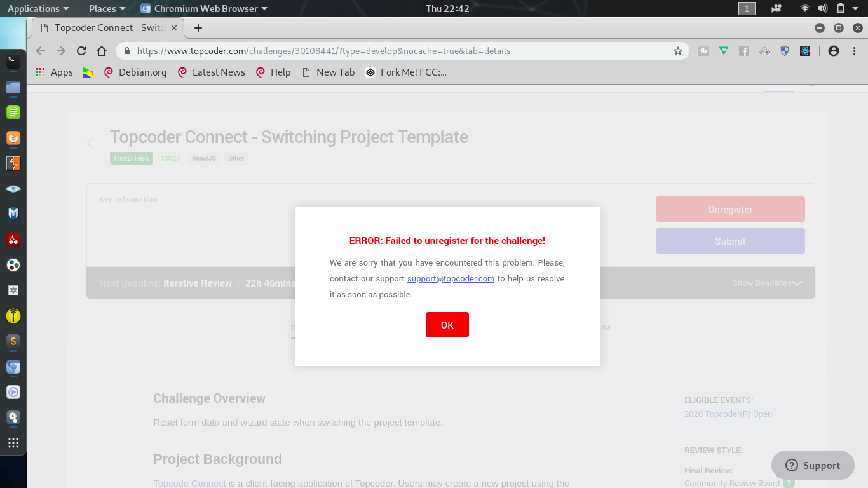Click the multicolor flag bookmark icon

[88, 72]
